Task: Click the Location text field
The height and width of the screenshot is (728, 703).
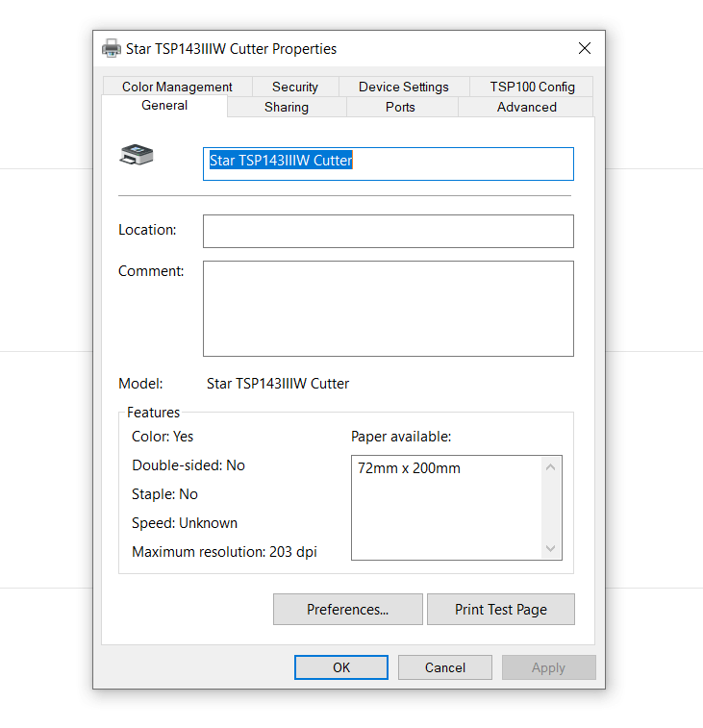Action: 389,231
